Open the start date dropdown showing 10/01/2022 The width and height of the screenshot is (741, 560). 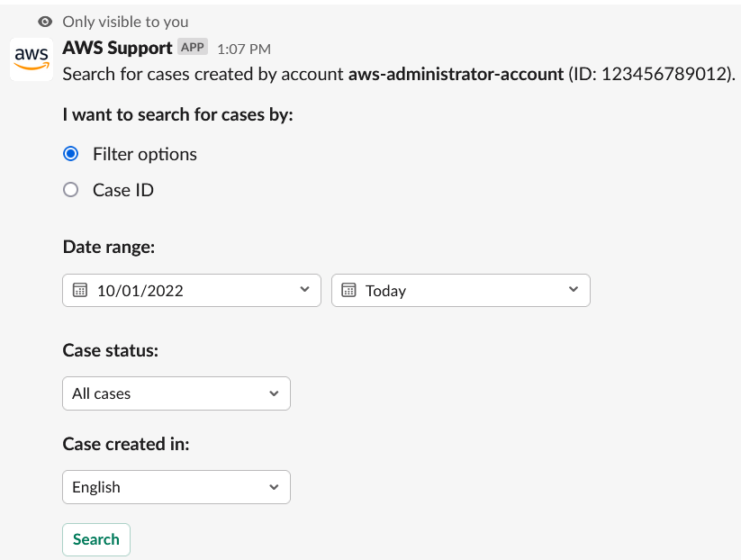pos(191,290)
